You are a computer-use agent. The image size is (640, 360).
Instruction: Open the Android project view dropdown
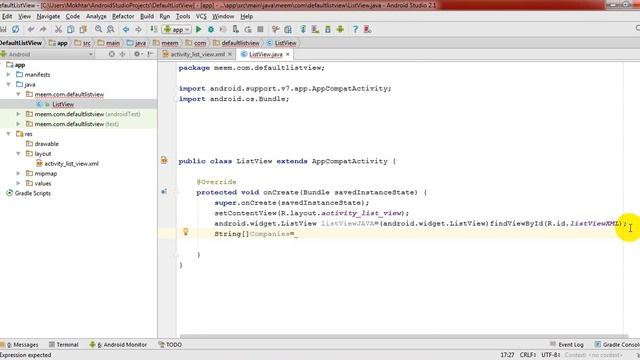pos(48,54)
